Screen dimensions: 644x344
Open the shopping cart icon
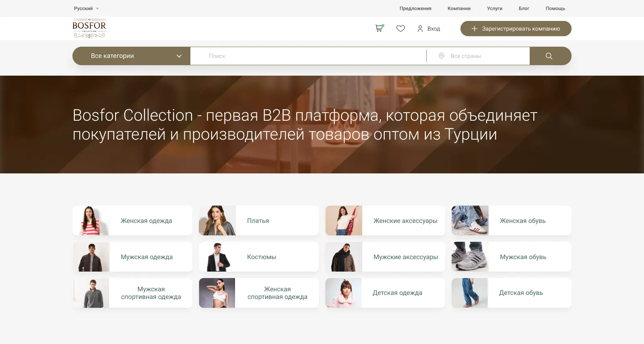(379, 29)
